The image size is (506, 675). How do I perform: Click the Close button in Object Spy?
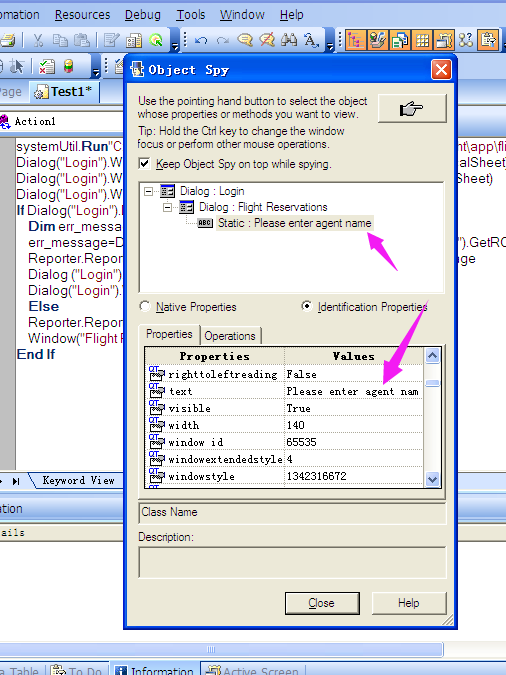coord(322,603)
